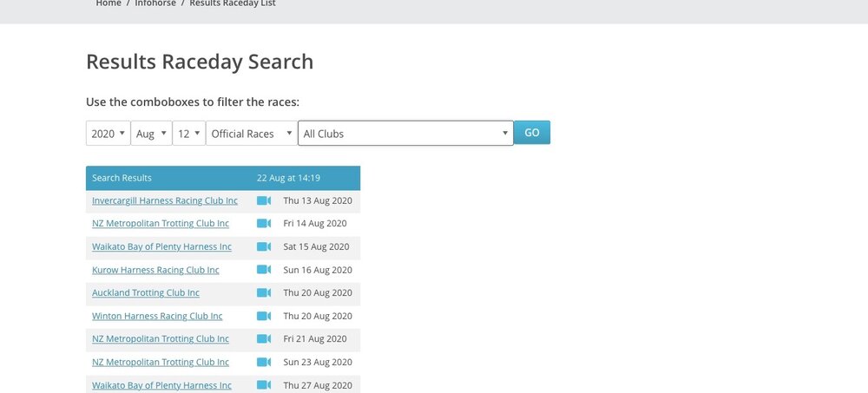
Task: Click the Search Results header text
Action: click(x=122, y=178)
